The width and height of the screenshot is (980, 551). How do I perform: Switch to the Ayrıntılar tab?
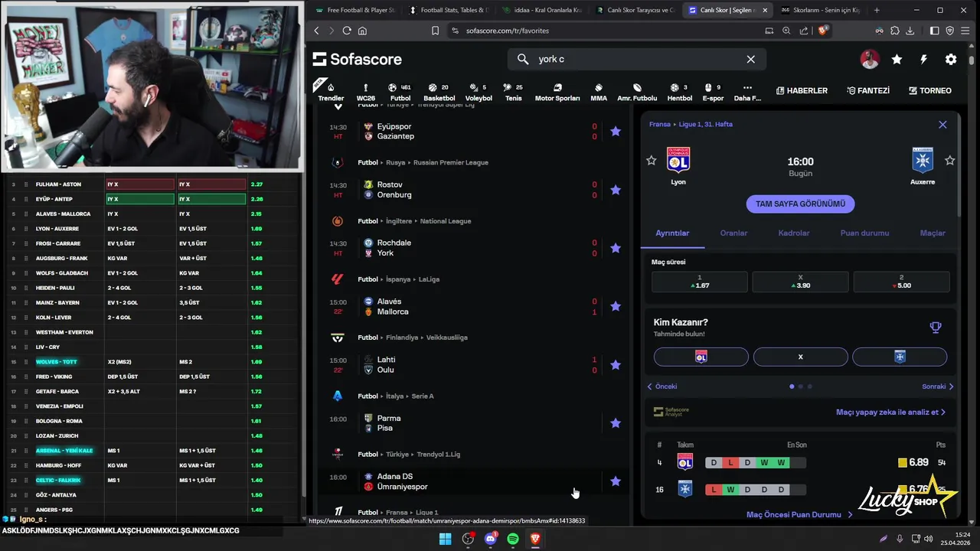point(672,233)
